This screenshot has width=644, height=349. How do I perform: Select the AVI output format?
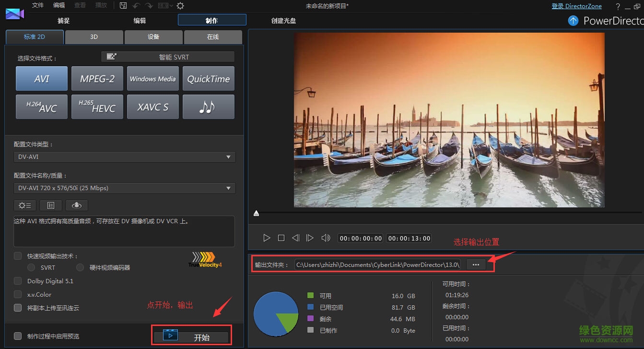tap(41, 78)
